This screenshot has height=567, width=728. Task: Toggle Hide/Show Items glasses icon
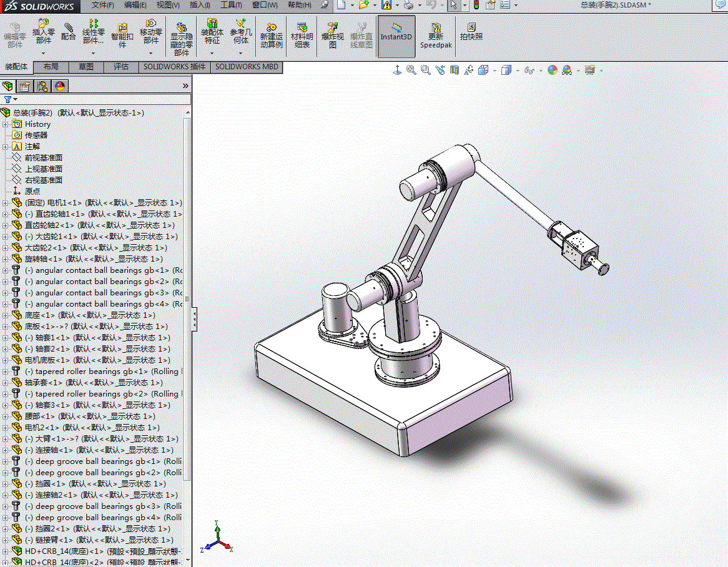click(x=529, y=70)
